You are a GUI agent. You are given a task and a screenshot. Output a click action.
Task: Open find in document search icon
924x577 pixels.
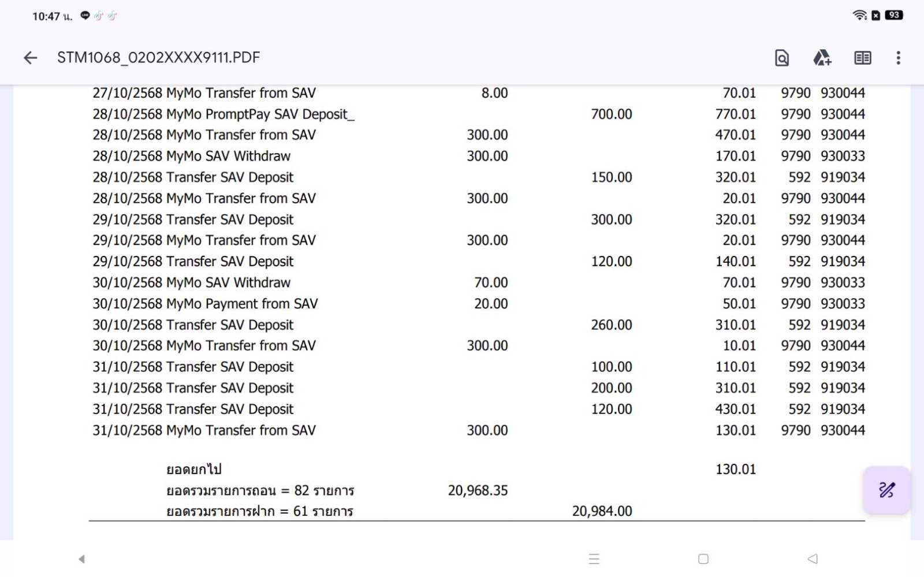tap(781, 58)
